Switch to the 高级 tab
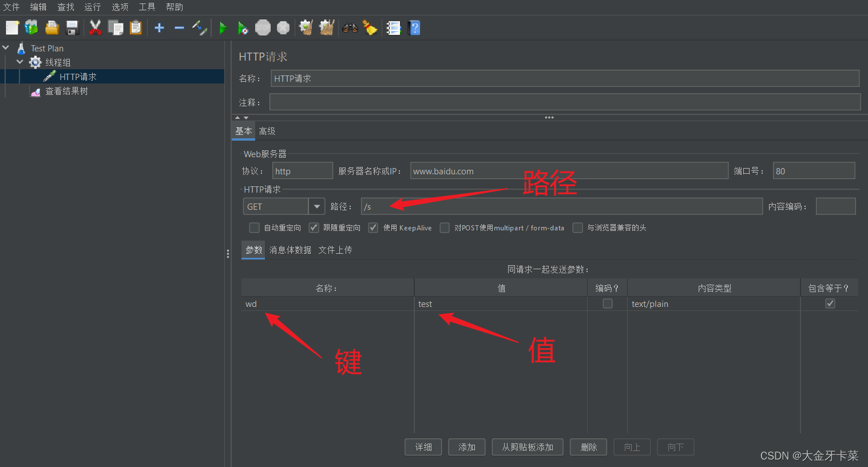Viewport: 868px width, 467px height. pyautogui.click(x=267, y=131)
